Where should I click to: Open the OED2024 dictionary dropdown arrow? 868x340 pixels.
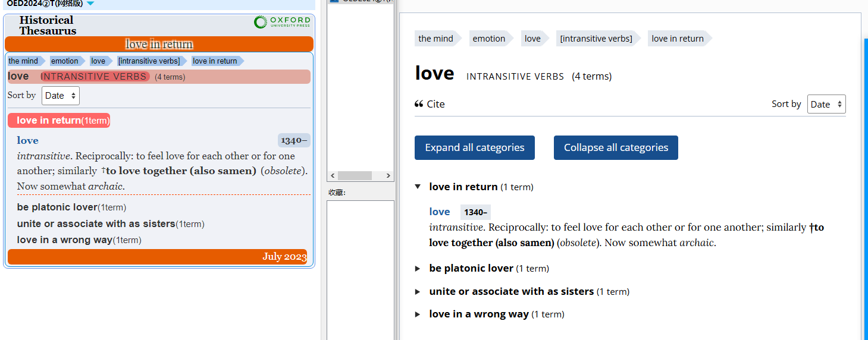click(90, 4)
